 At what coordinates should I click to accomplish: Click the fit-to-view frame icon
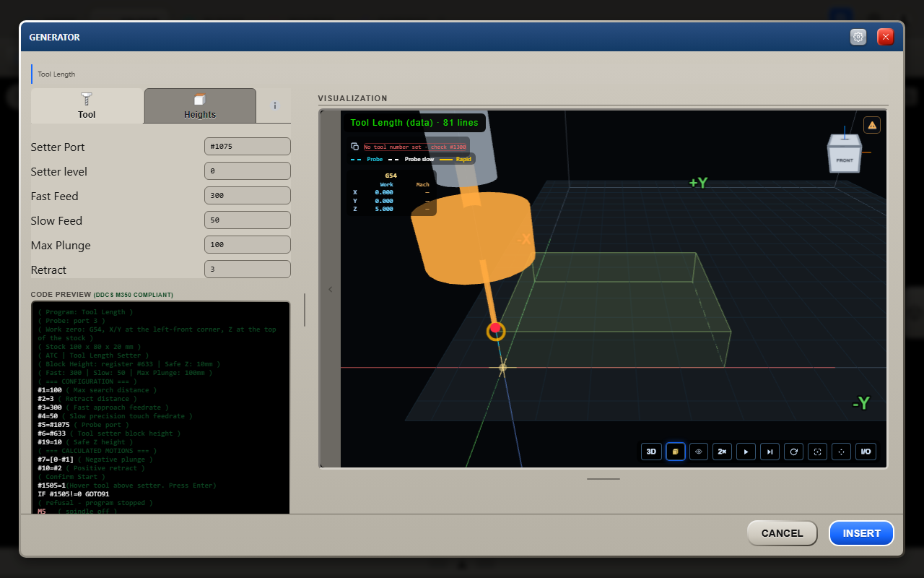[x=817, y=452]
